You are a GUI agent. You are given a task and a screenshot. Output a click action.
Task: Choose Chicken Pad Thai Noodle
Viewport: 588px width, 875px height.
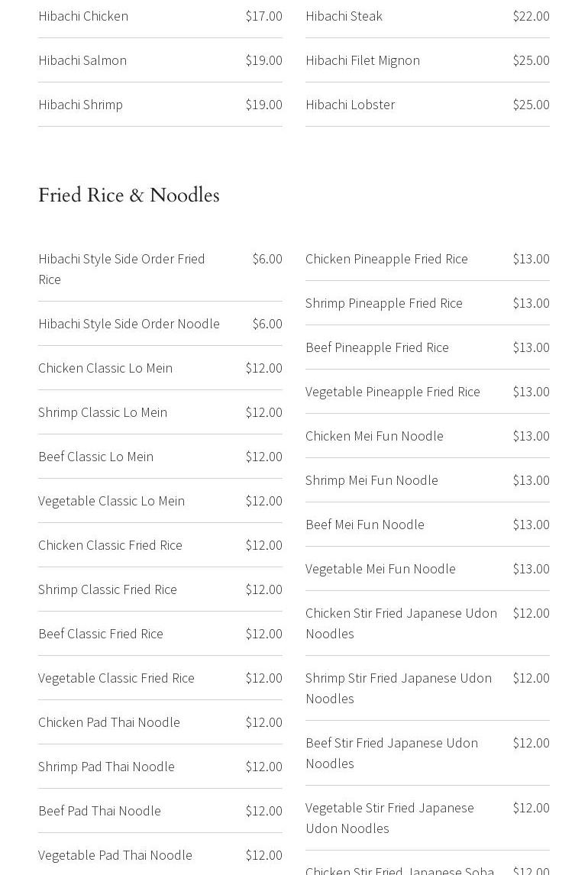tap(109, 722)
